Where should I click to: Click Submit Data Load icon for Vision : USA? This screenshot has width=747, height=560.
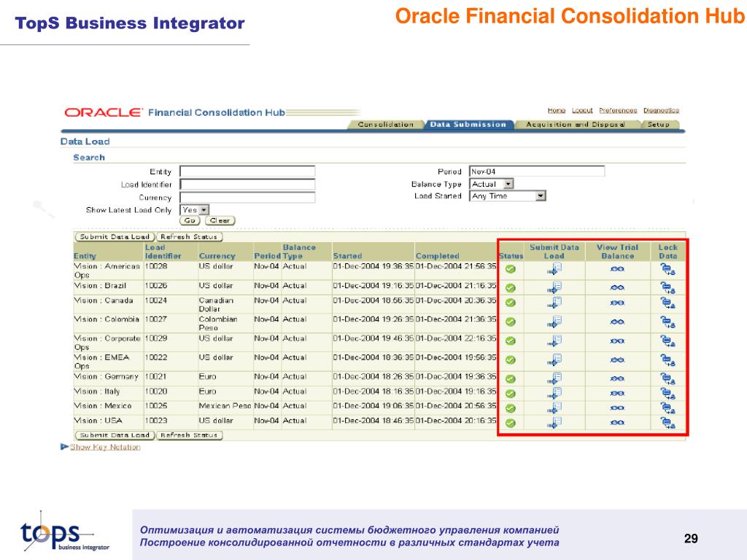point(554,423)
